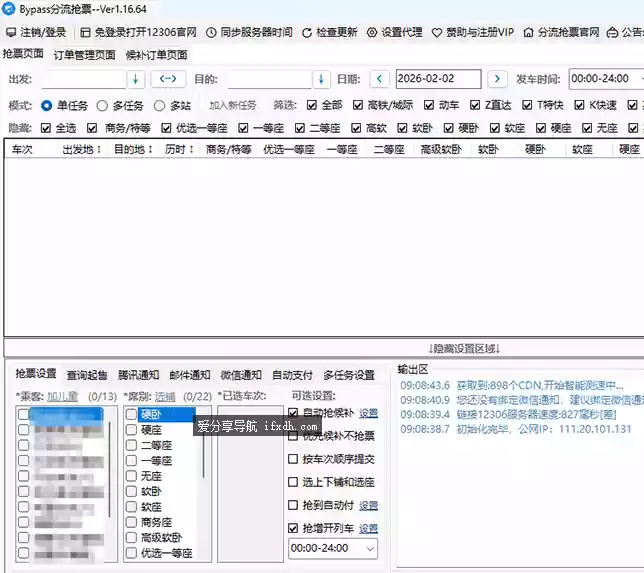Click the 同步服务器时间 clock icon

click(211, 32)
